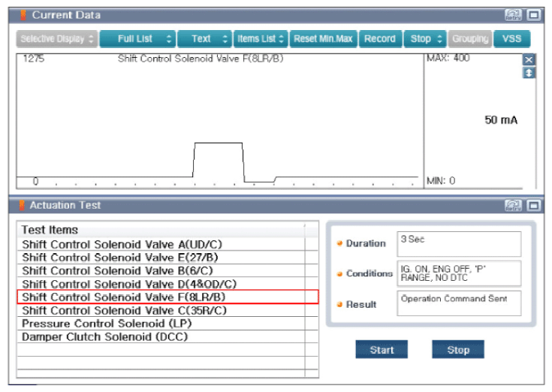Open the Stop dropdown in toolbar
The width and height of the screenshot is (552, 392).
pos(425,39)
